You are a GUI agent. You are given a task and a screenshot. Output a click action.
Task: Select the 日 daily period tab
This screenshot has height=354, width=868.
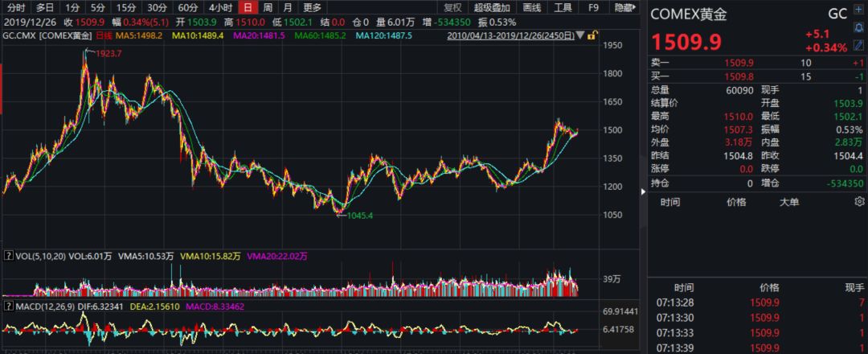(247, 7)
